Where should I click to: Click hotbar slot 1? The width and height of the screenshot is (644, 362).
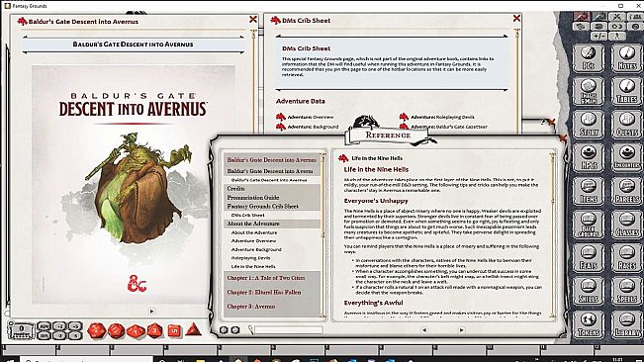[x=29, y=350]
